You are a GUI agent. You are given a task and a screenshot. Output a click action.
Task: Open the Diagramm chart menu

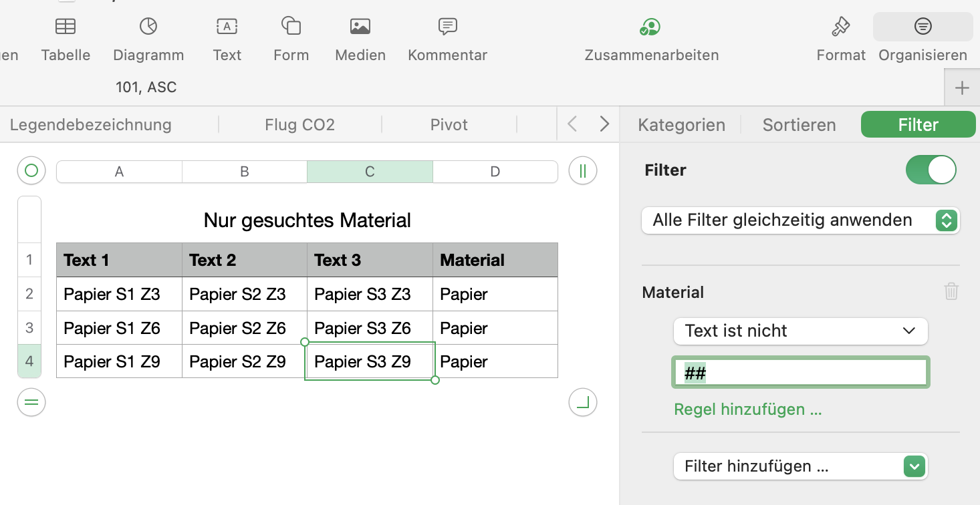click(x=148, y=27)
